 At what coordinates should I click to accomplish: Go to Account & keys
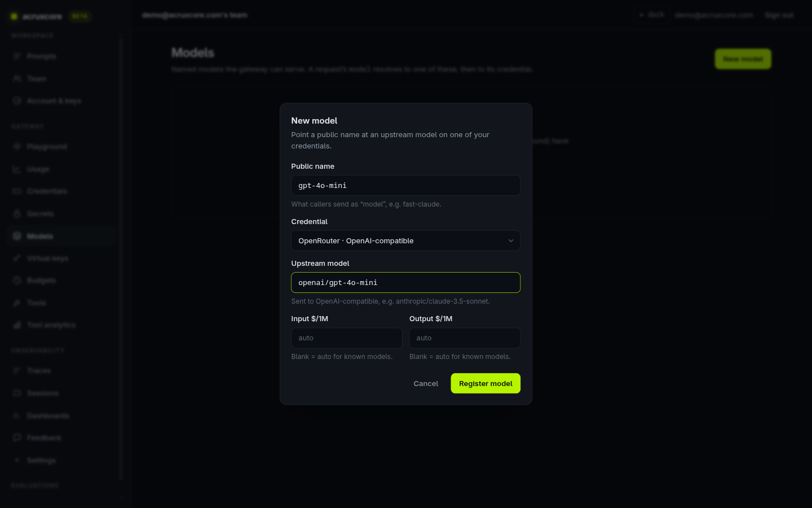click(62, 101)
